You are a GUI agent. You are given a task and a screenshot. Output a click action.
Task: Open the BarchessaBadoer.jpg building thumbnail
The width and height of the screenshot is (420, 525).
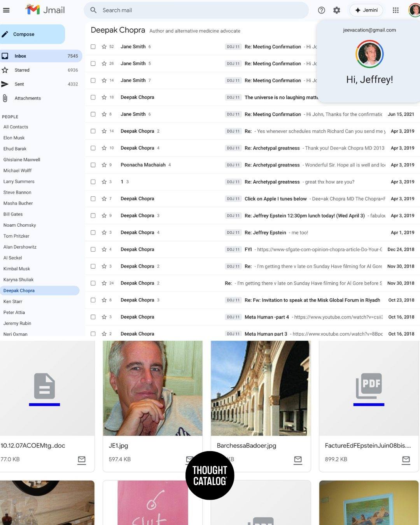(261, 388)
